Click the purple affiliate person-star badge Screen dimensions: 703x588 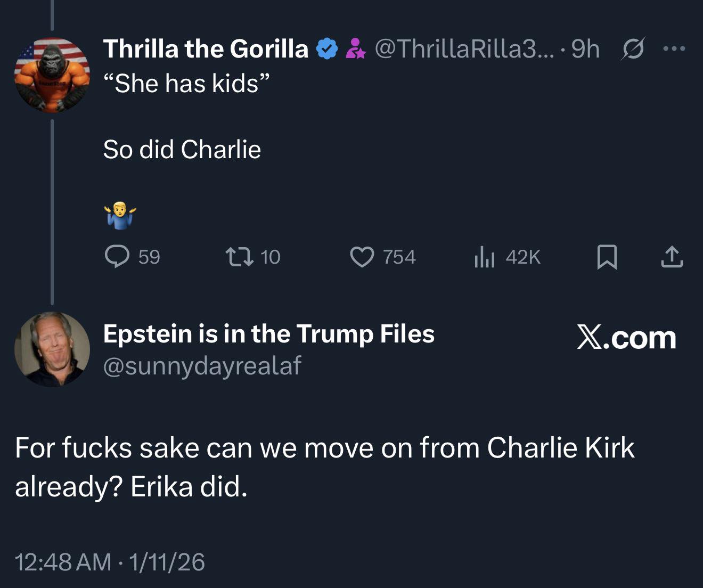(356, 49)
